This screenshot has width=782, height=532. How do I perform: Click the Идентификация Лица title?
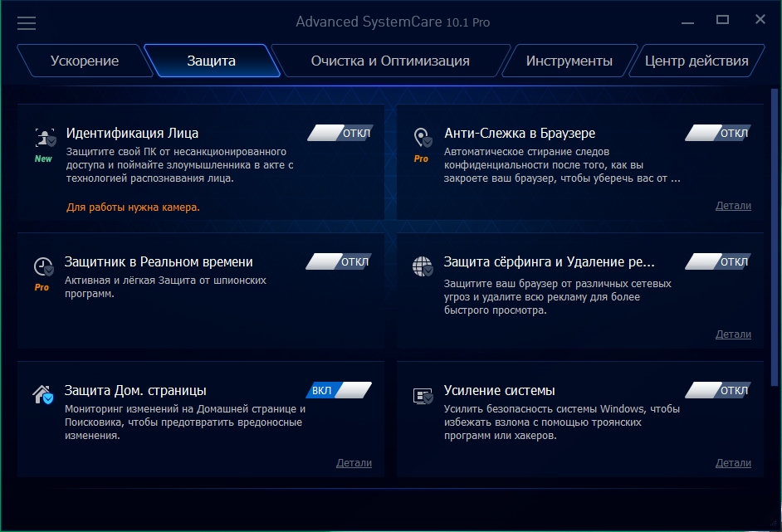tap(132, 133)
